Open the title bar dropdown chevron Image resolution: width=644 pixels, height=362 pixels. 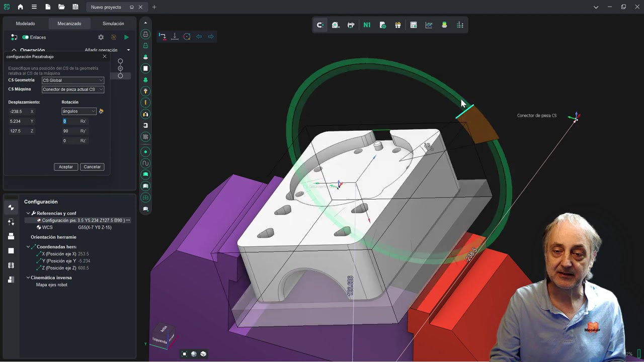tap(596, 7)
